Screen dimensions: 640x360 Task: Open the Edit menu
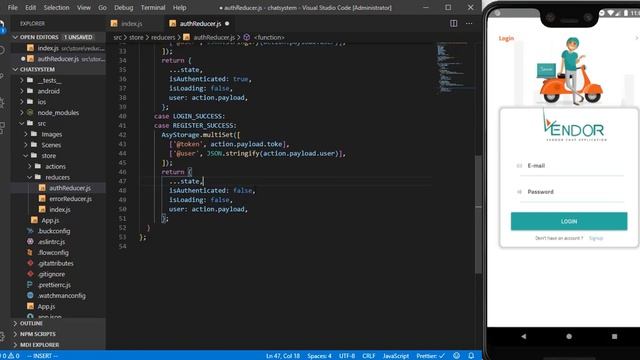click(31, 7)
